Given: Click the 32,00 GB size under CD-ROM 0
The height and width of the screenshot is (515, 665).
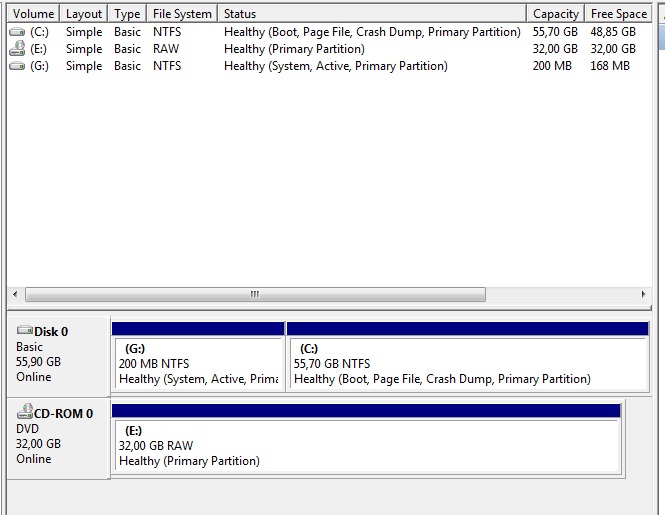Looking at the screenshot, I should pyautogui.click(x=38, y=444).
